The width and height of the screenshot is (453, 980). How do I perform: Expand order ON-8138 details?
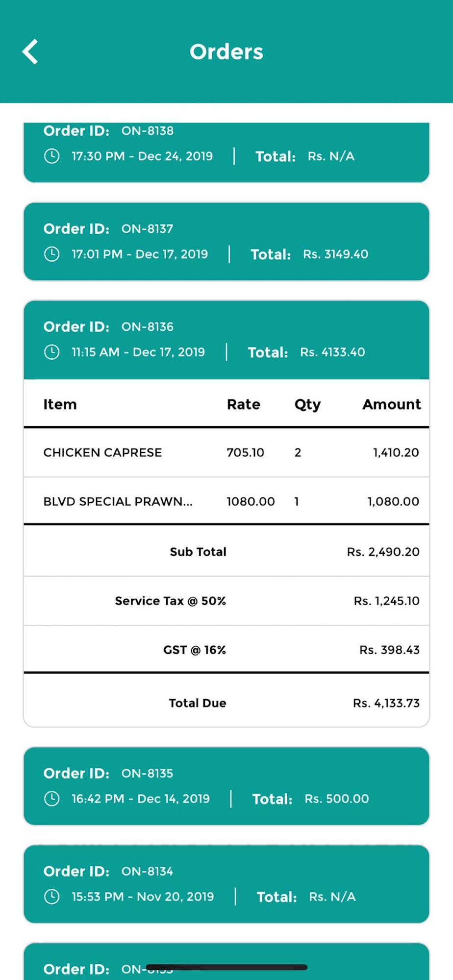tap(226, 152)
